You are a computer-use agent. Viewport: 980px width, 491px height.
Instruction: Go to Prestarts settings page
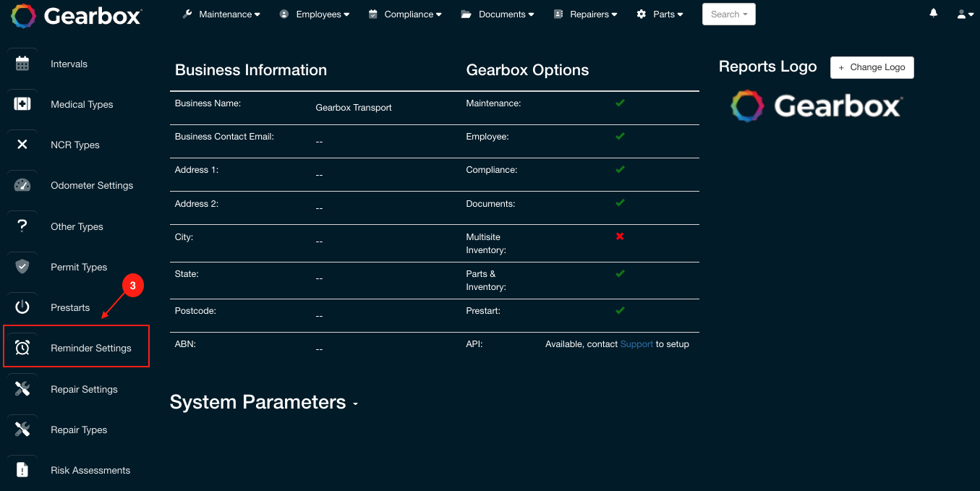(x=70, y=307)
